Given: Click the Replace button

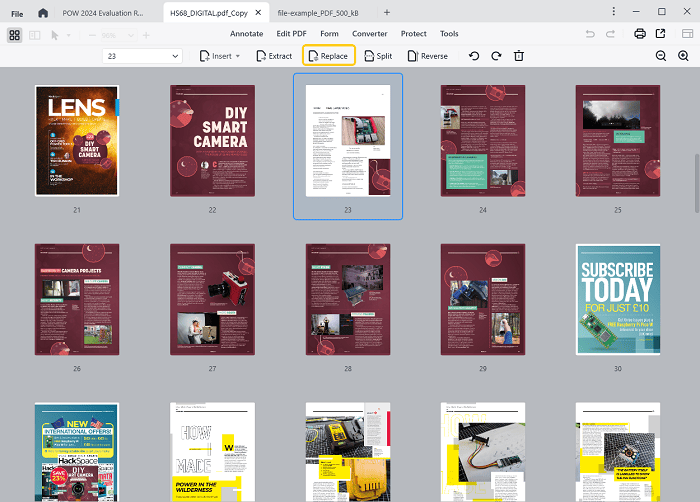Looking at the screenshot, I should pyautogui.click(x=328, y=56).
